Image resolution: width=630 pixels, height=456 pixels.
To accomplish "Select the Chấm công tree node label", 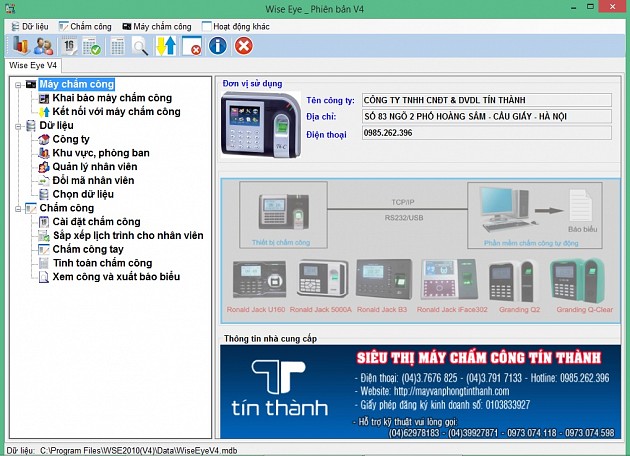I will point(67,208).
